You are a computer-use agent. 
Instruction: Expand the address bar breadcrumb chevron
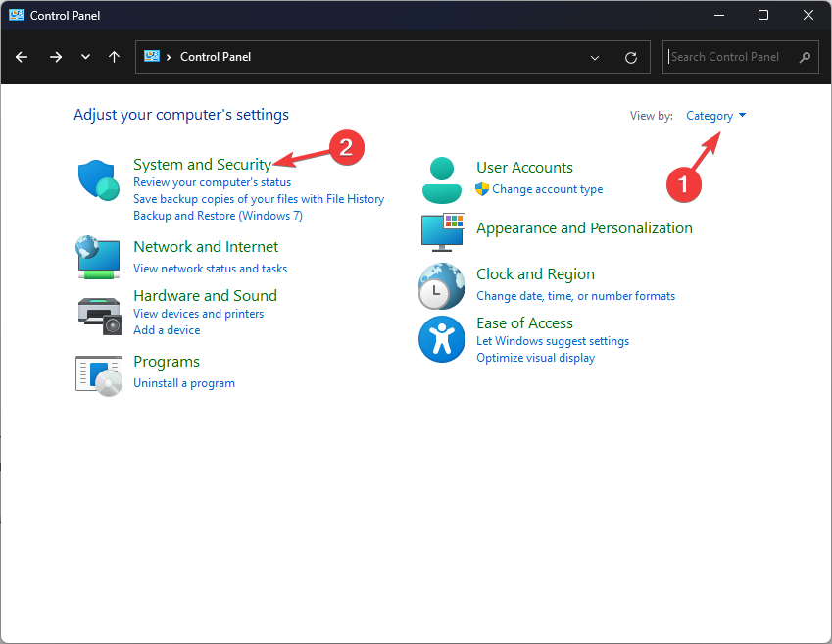point(169,57)
